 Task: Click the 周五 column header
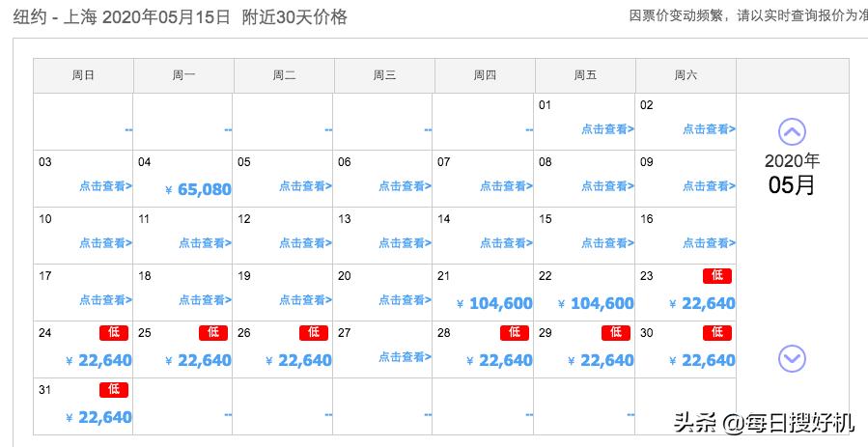pos(585,75)
